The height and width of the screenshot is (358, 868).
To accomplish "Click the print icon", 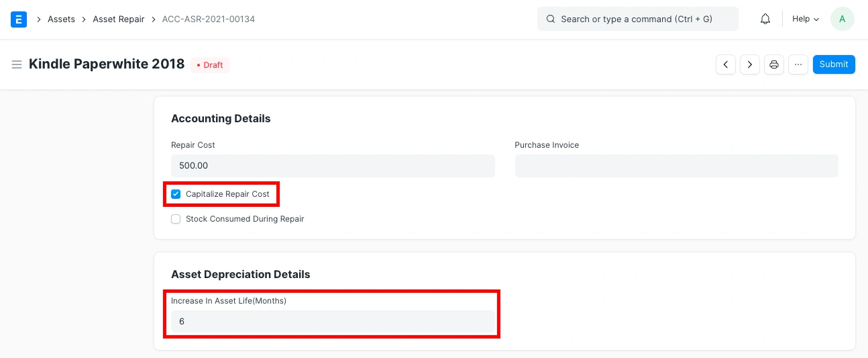I will click(774, 64).
